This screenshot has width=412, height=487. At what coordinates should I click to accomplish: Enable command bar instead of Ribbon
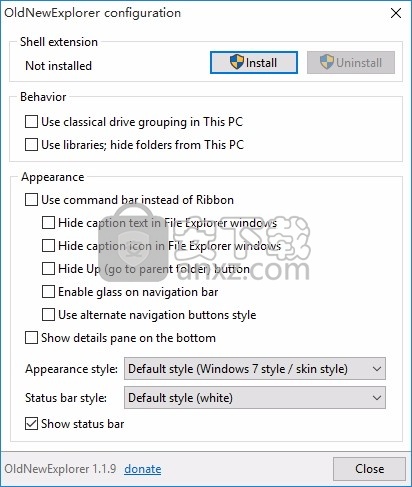coord(31,200)
